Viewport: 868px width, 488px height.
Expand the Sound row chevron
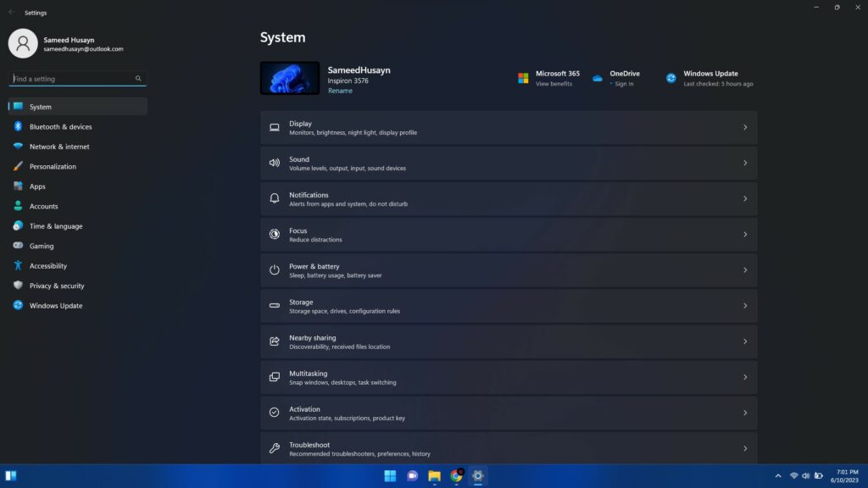[x=745, y=164]
